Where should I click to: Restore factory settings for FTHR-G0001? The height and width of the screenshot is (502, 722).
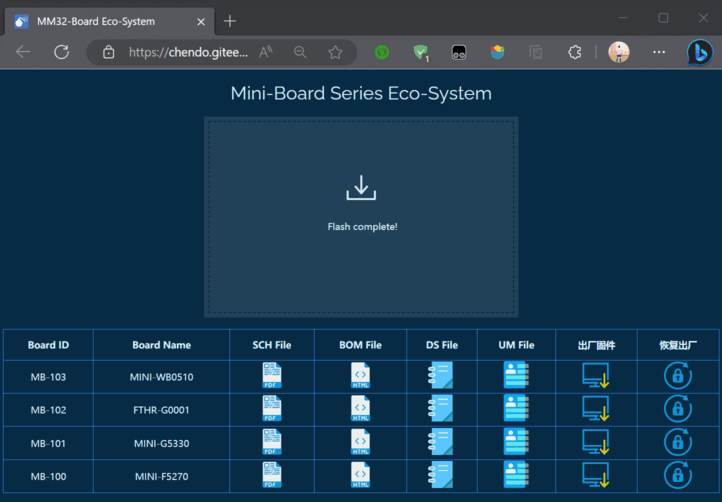coord(677,409)
